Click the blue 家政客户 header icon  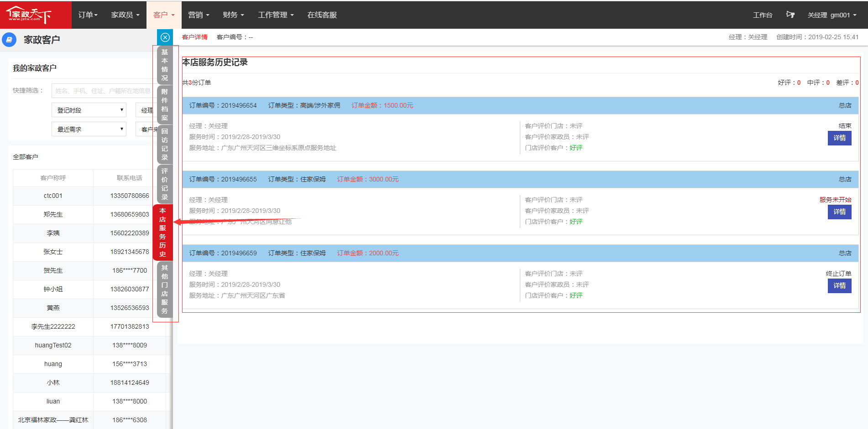pos(9,40)
